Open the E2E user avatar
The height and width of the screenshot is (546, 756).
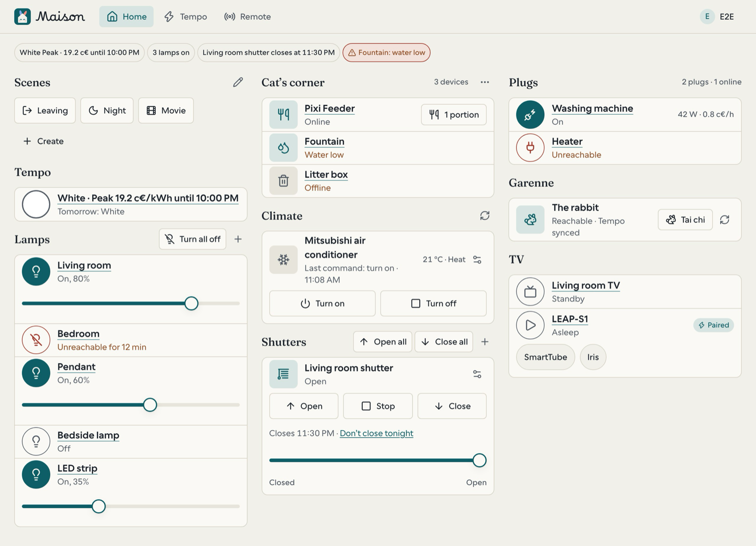[x=707, y=17]
